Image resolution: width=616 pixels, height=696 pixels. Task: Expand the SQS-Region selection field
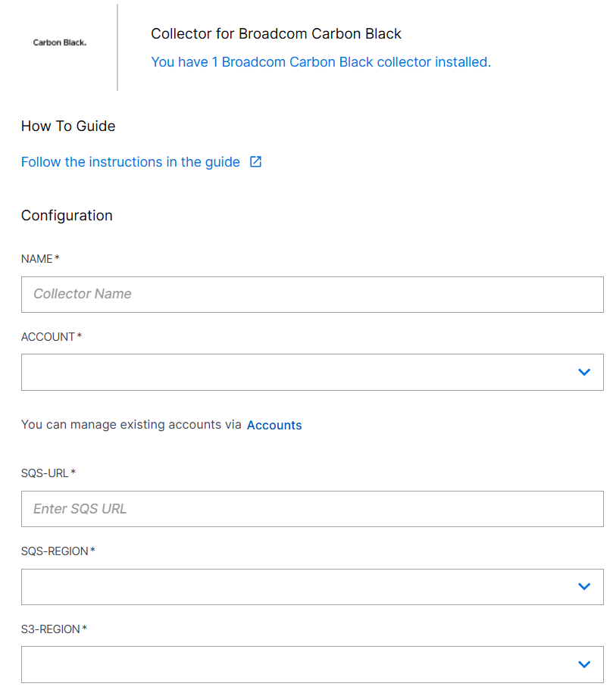303,586
